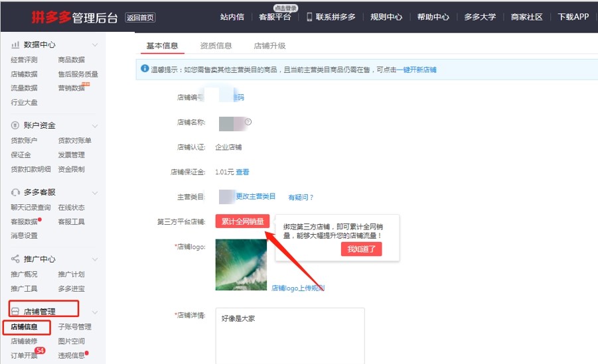Open the 店铺logo上传规则 link

point(298,288)
